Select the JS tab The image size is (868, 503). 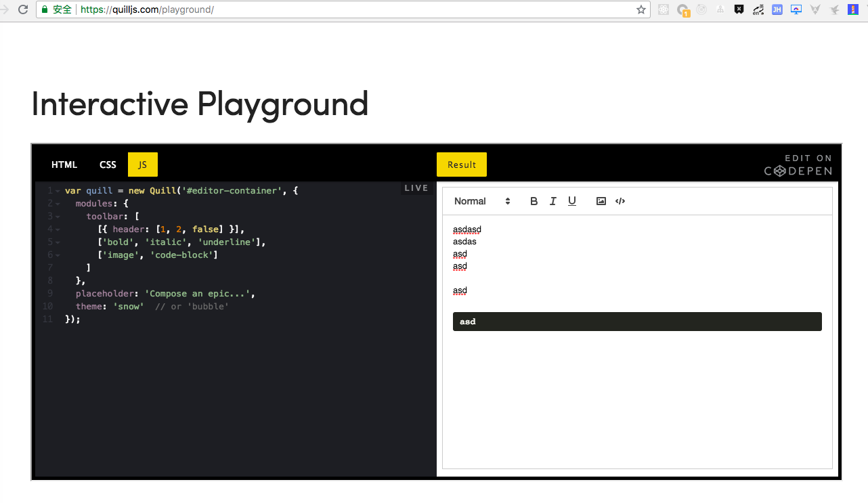[143, 165]
